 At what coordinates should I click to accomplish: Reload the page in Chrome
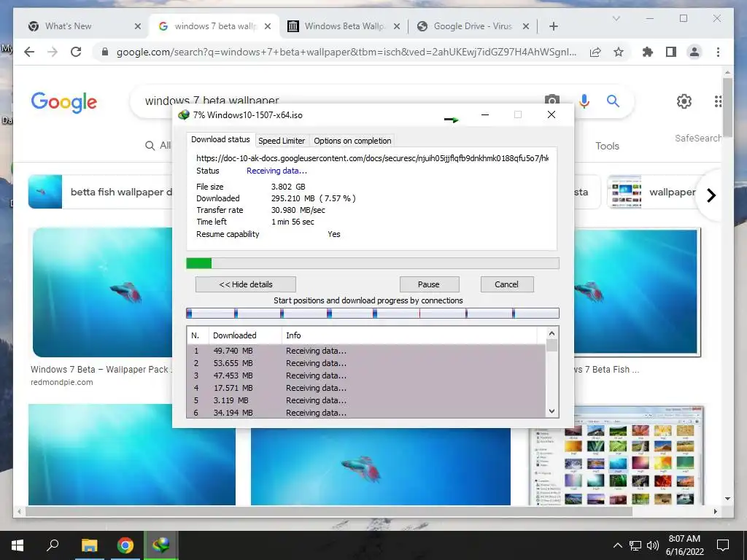(76, 52)
